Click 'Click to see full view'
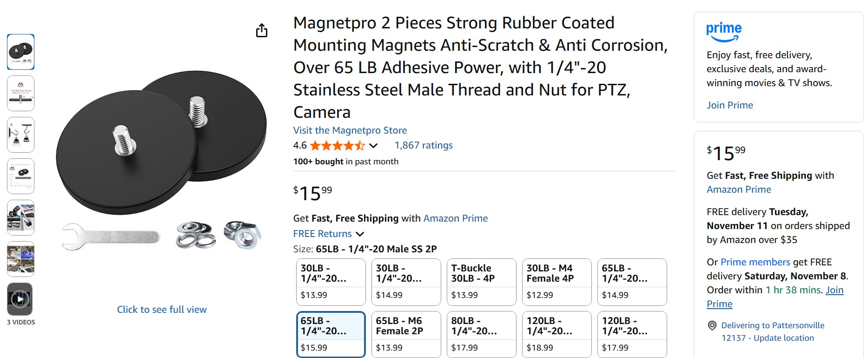 tap(162, 310)
